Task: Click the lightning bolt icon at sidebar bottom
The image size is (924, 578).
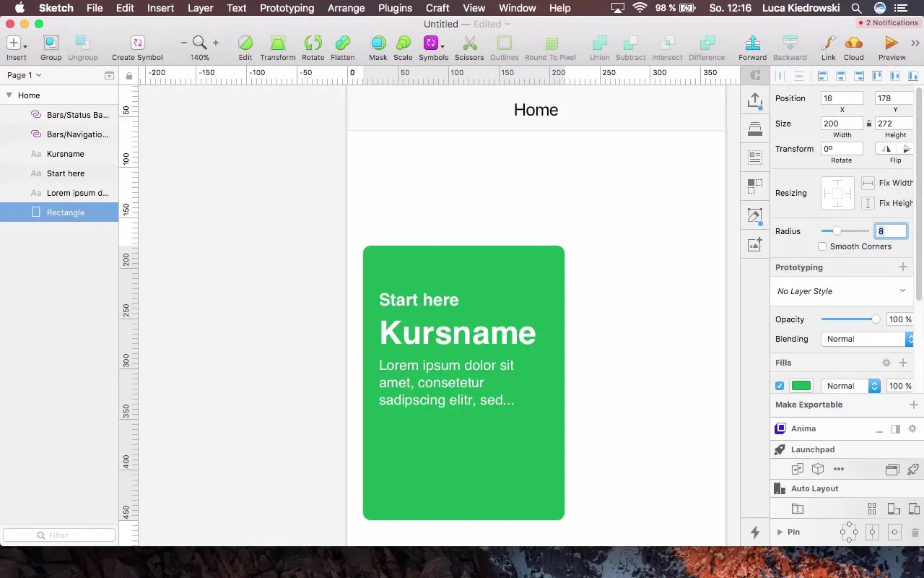Action: coord(755,532)
